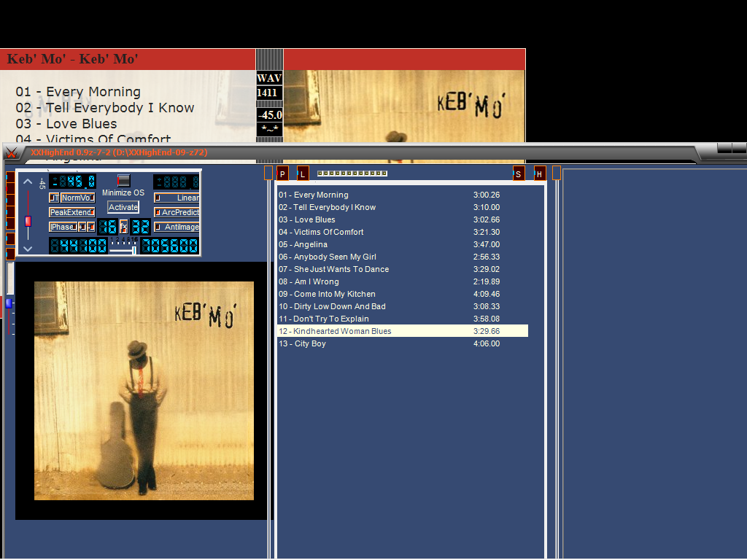
Task: Click the large Keb' Mo' cover art
Action: (144, 391)
